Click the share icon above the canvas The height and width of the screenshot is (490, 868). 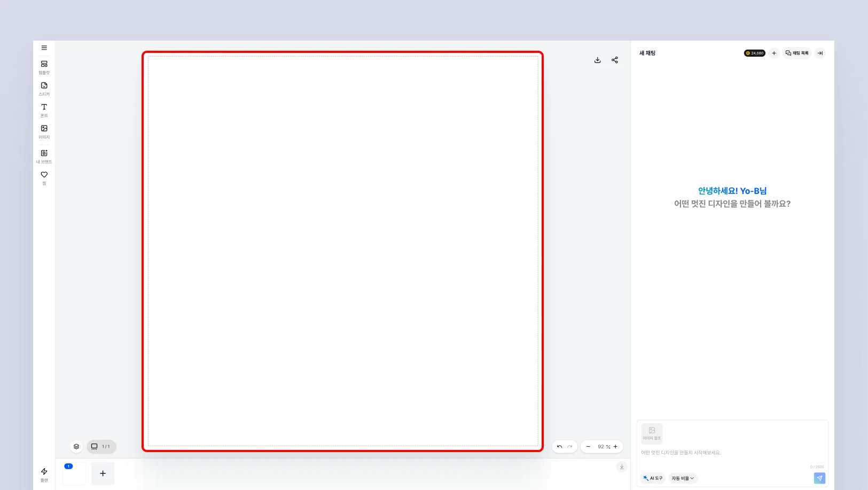[x=615, y=60]
